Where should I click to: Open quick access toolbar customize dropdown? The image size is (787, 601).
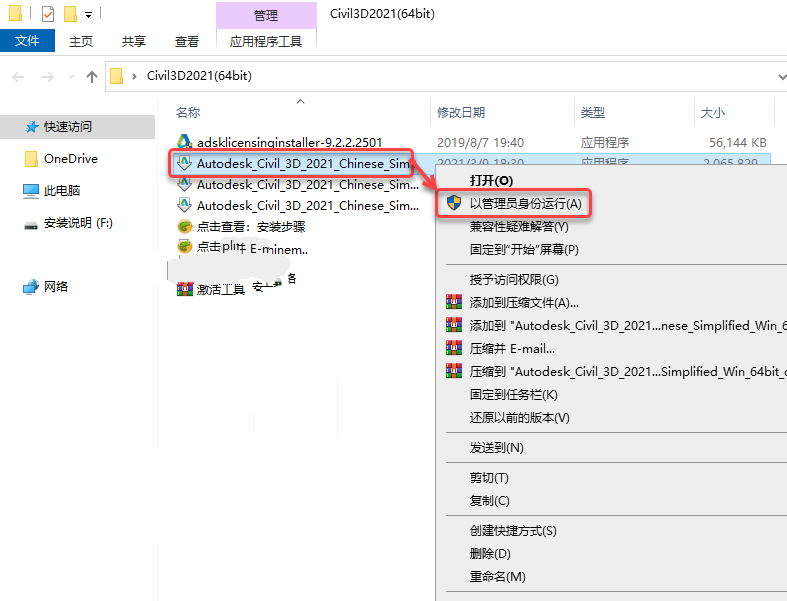tap(88, 15)
